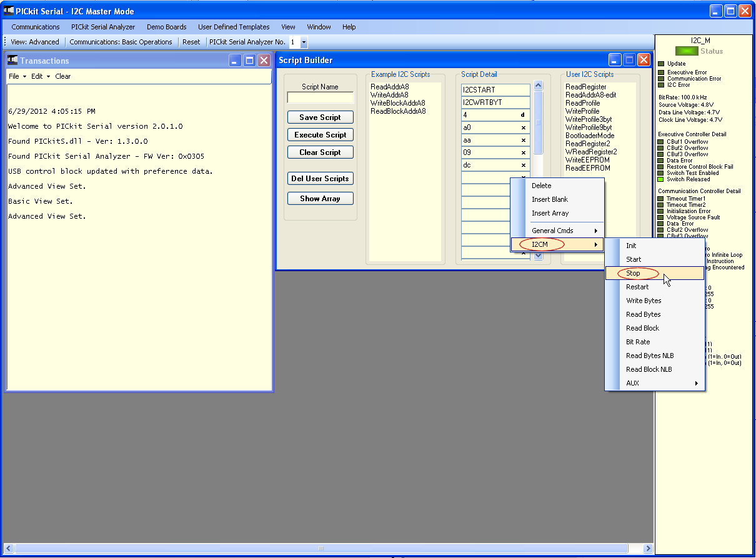Click the Update status indicator
The width and height of the screenshot is (756, 558).
click(661, 64)
